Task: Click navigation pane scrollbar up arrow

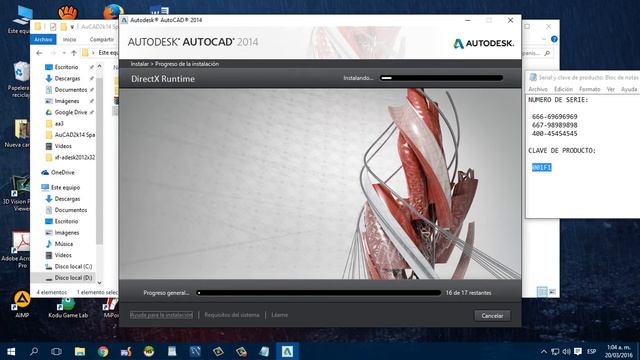Action: pyautogui.click(x=100, y=66)
